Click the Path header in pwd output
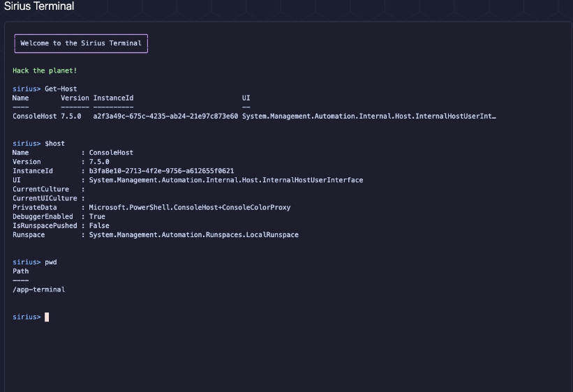573x392 pixels. pos(21,271)
